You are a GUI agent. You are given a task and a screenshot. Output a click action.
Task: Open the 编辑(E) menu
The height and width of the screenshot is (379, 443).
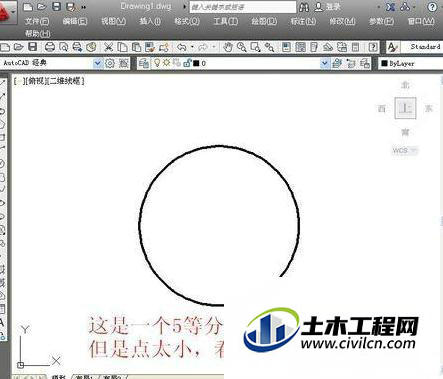pos(75,21)
